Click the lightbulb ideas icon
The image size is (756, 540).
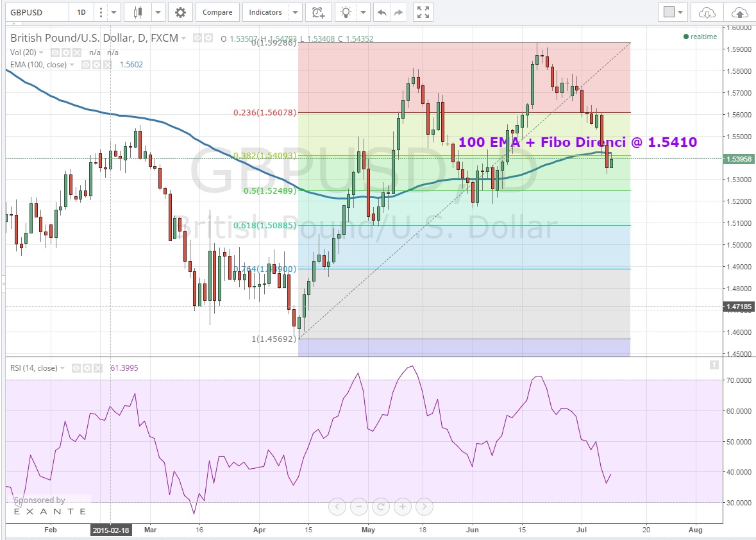(346, 12)
